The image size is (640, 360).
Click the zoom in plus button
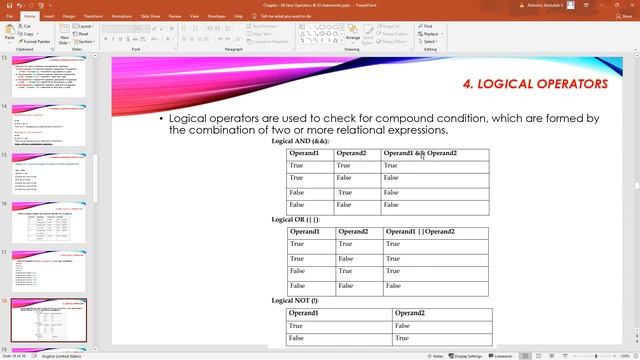point(614,356)
